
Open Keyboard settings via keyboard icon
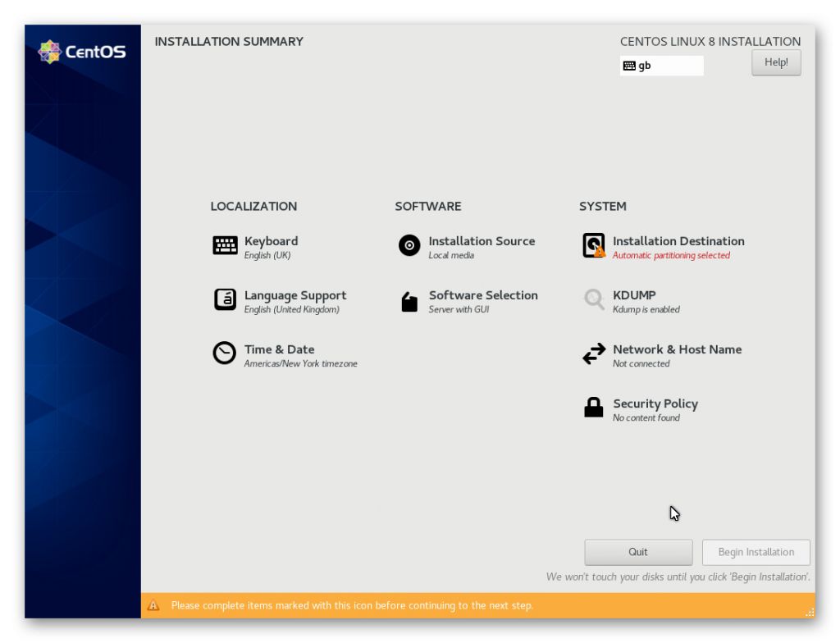[x=225, y=246]
